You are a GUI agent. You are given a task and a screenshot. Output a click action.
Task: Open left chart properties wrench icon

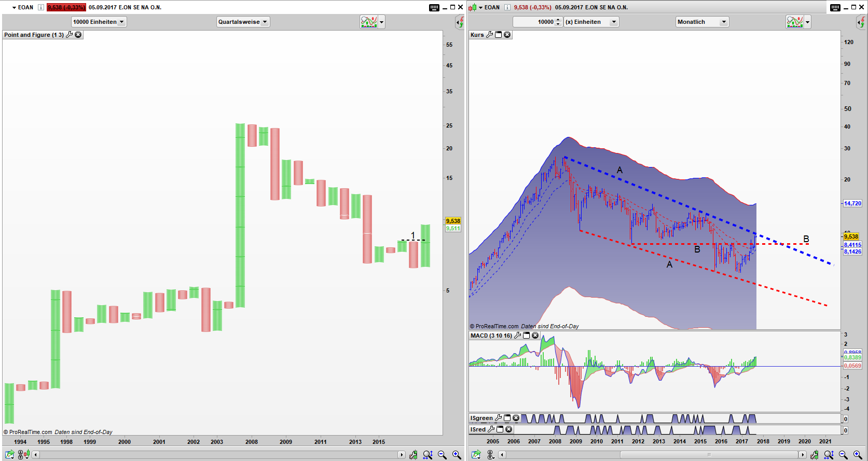[x=414, y=455]
